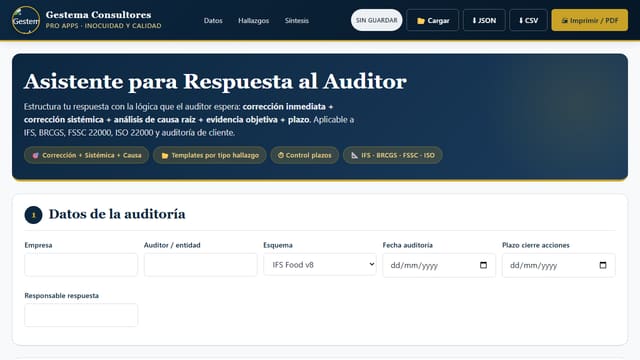Screen dimensions: 640x360
Task: Click the Responsable respuesta label
Action: pos(62,296)
